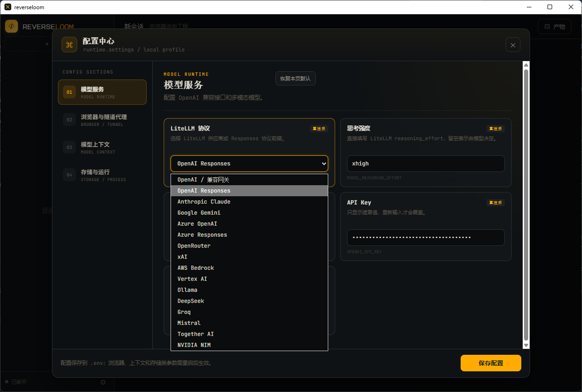Go to 04 存储与运行 section

(102, 175)
